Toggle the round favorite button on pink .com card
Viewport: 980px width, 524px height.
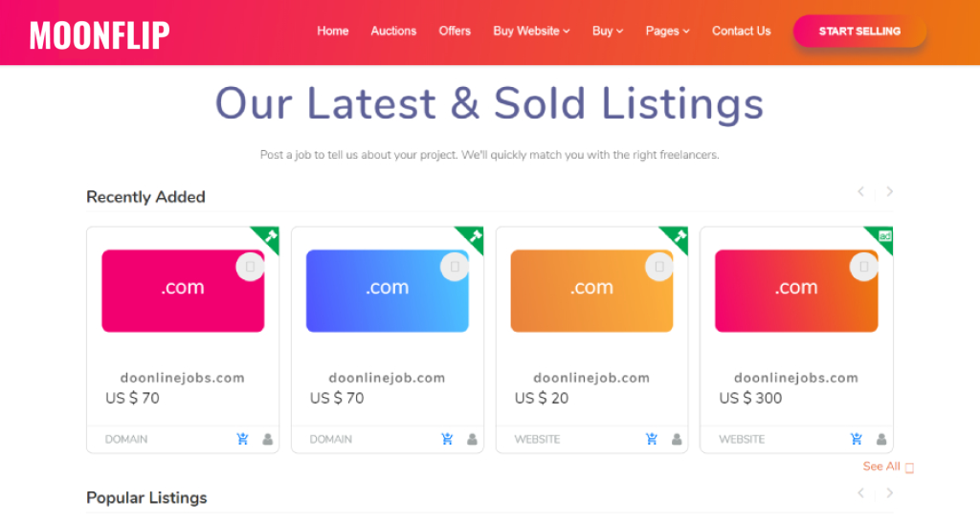tap(250, 267)
